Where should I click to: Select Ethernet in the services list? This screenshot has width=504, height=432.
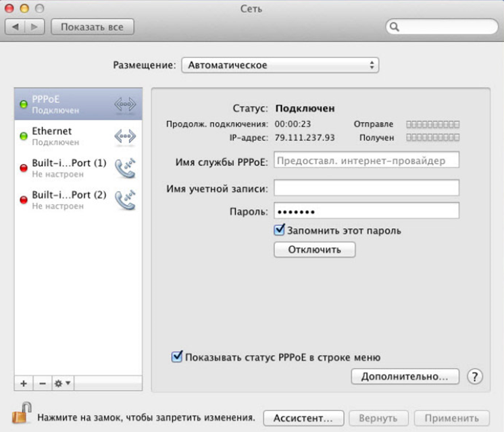tap(68, 136)
